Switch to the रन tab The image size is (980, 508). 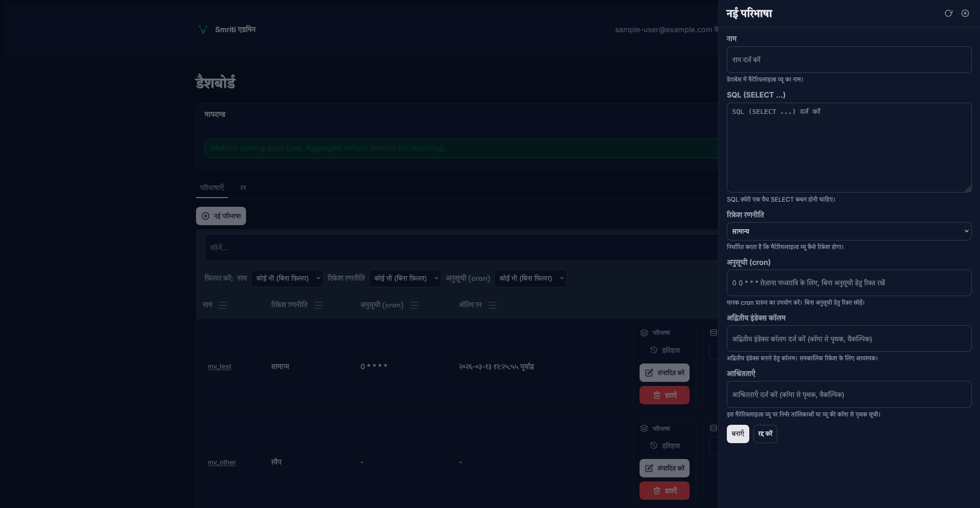(243, 188)
